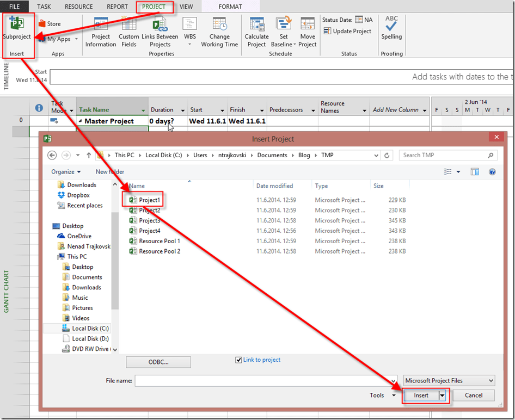515x420 pixels.
Task: Open the Organize dropdown menu
Action: (x=66, y=172)
